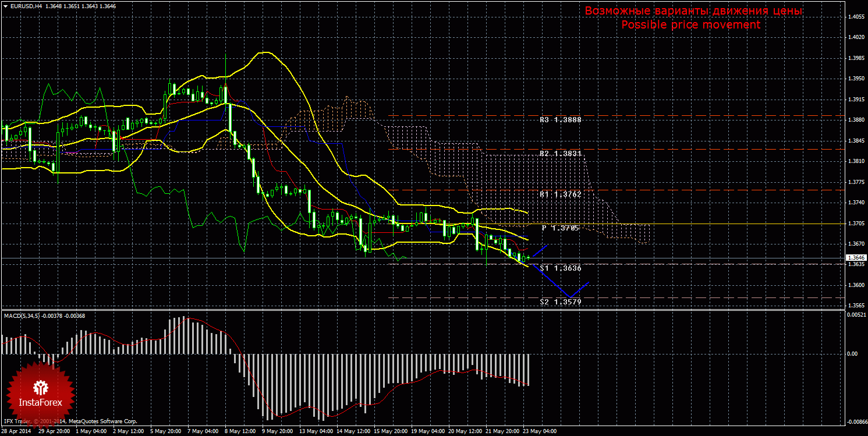Click the R2 1.3831 resistance label

coord(560,153)
